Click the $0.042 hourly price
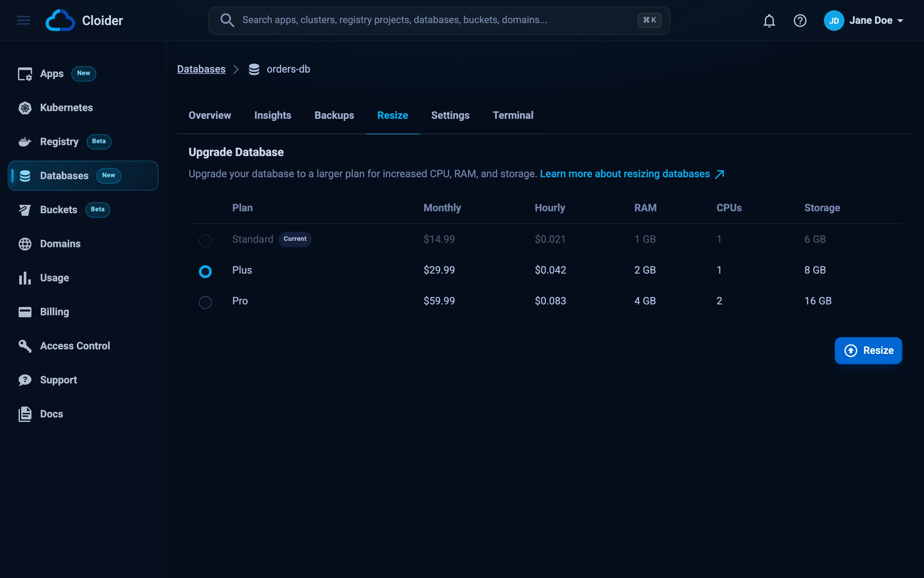The height and width of the screenshot is (578, 924). (550, 270)
